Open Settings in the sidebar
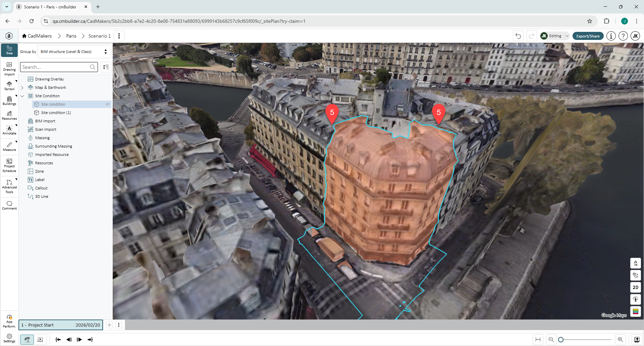The width and height of the screenshot is (644, 346). coord(9,338)
